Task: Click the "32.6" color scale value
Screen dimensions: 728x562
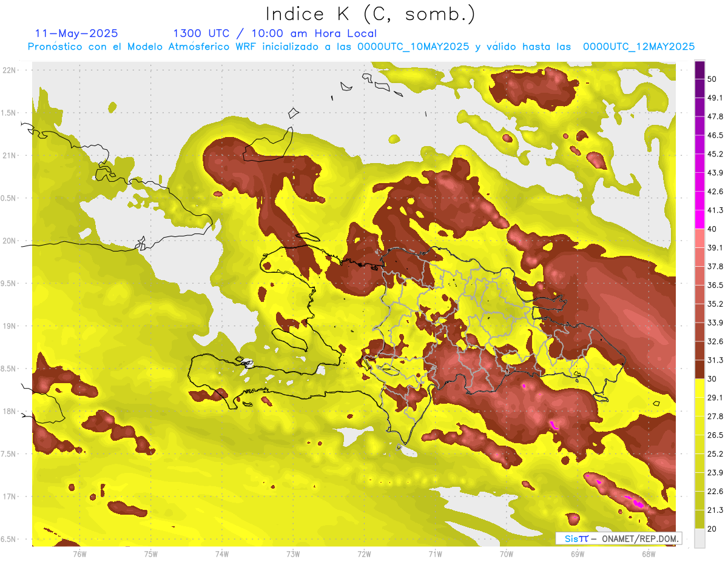Action: 715,341
